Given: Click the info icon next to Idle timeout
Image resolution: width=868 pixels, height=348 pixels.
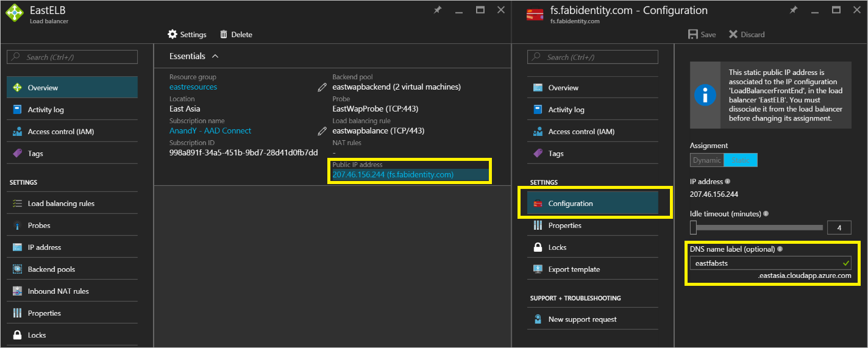Looking at the screenshot, I should click(766, 214).
